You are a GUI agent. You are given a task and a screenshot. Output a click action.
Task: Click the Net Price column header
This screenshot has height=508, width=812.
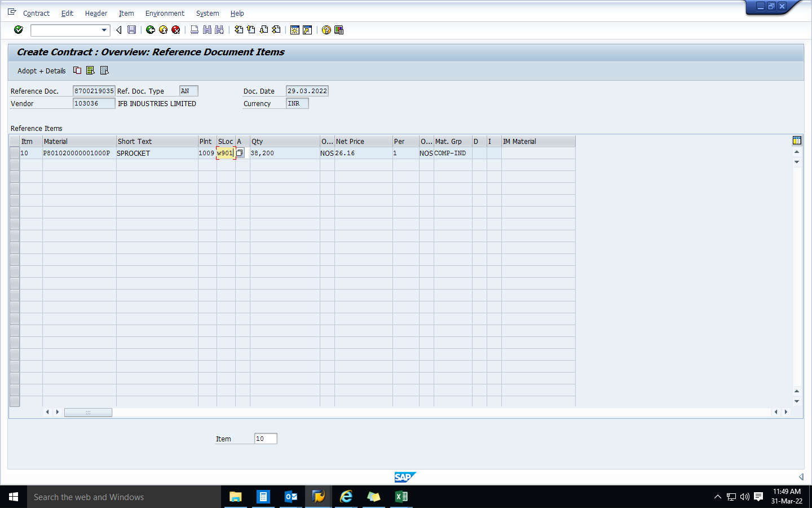pyautogui.click(x=363, y=142)
